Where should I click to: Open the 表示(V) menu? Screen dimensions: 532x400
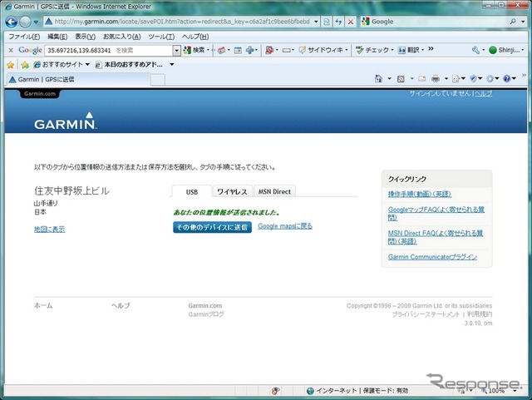click(85, 37)
